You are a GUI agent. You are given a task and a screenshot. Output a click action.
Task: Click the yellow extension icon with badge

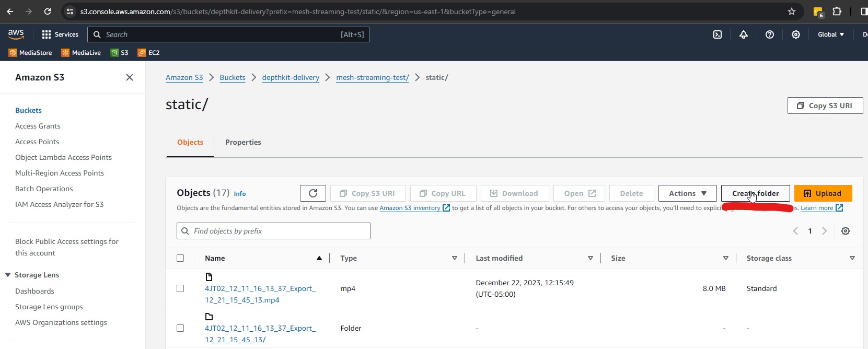[x=818, y=12]
